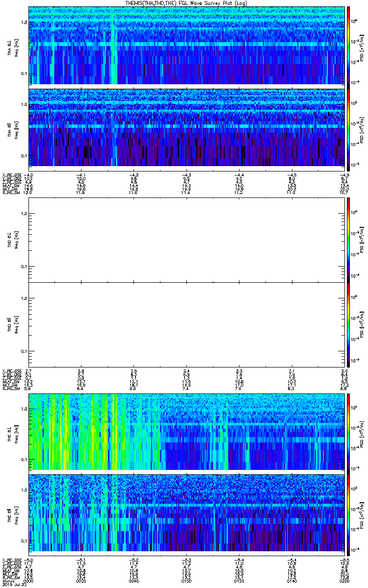Click the empty THD B⊥ plot panel
Image resolution: width=368 pixels, height=588 pixels.
click(x=186, y=240)
